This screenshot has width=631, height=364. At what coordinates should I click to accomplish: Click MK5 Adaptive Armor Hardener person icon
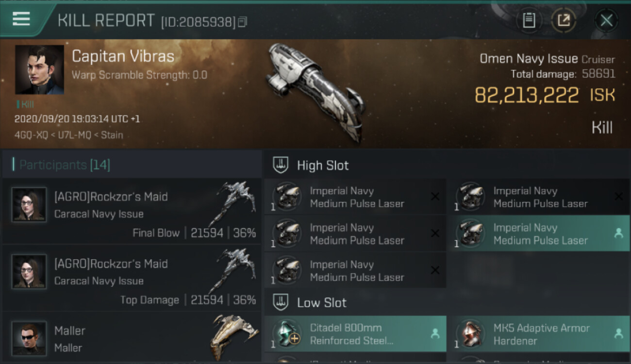pyautogui.click(x=618, y=334)
